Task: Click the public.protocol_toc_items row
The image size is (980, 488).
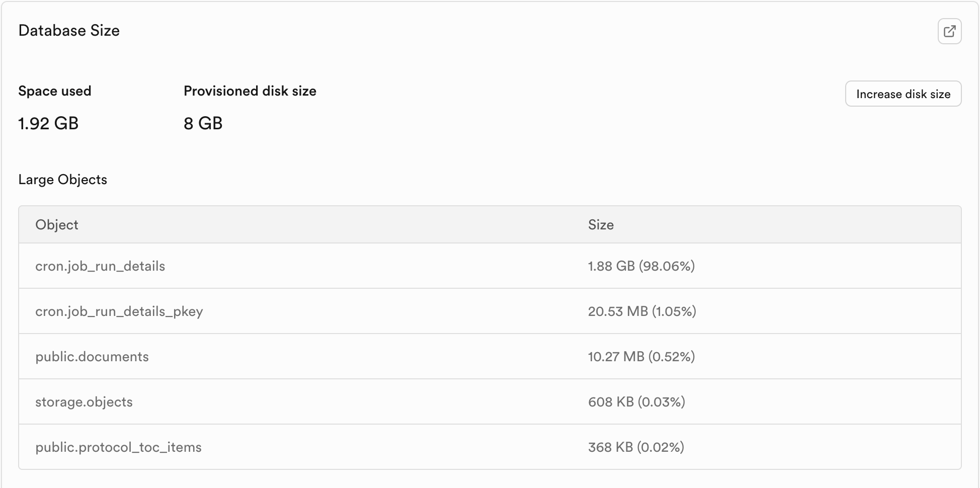Action: pyautogui.click(x=118, y=447)
